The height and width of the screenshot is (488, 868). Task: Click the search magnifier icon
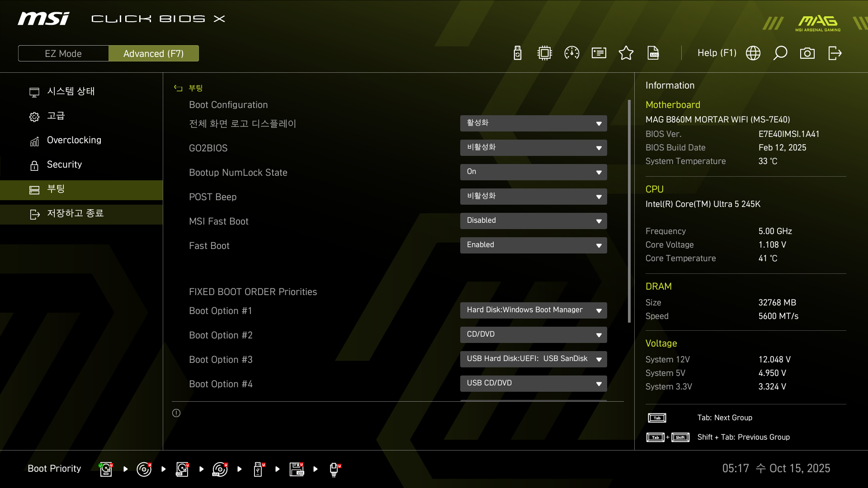pos(780,53)
